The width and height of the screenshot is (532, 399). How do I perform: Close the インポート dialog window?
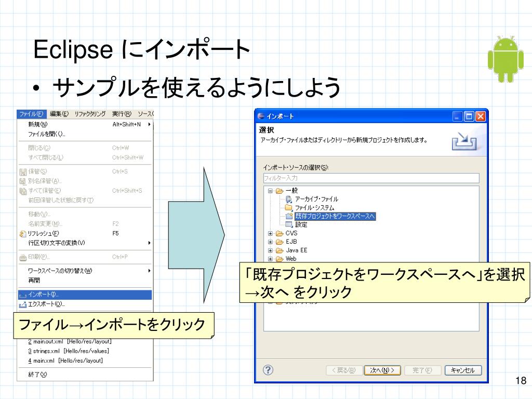click(x=481, y=116)
